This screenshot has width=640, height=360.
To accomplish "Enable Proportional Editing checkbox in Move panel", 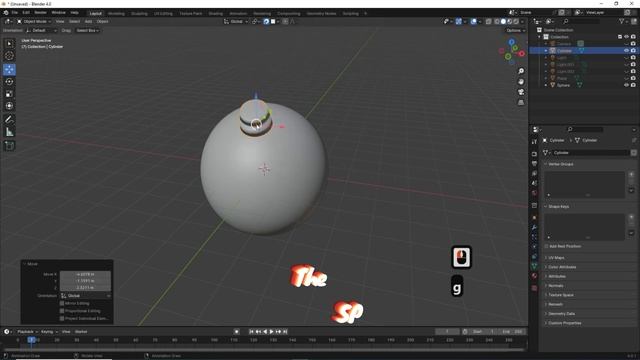I will (62, 311).
